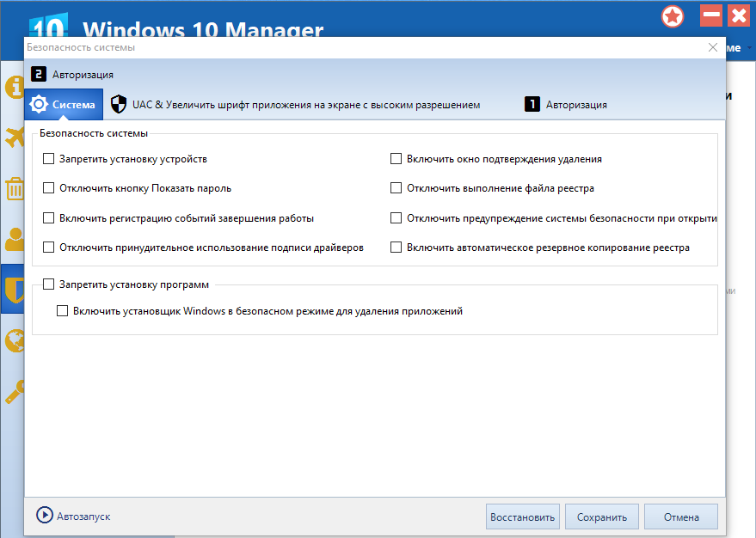Switch to the Система tab
Viewport: 756px width, 538px height.
[x=64, y=104]
